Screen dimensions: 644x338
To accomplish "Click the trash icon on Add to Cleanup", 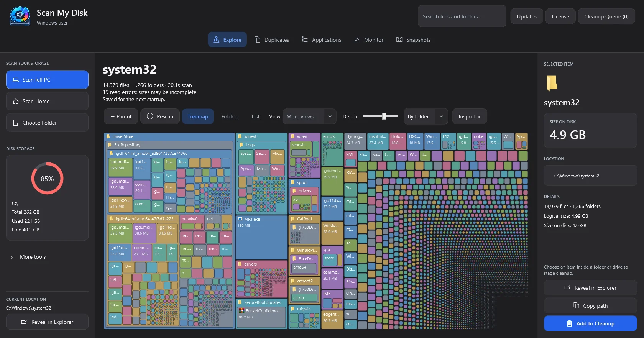I will 570,323.
